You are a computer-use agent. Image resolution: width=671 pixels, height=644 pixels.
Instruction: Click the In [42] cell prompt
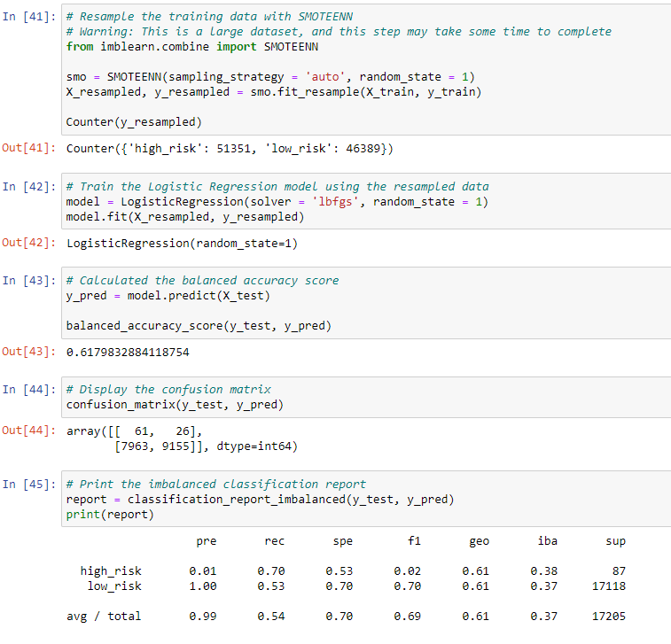tap(28, 187)
